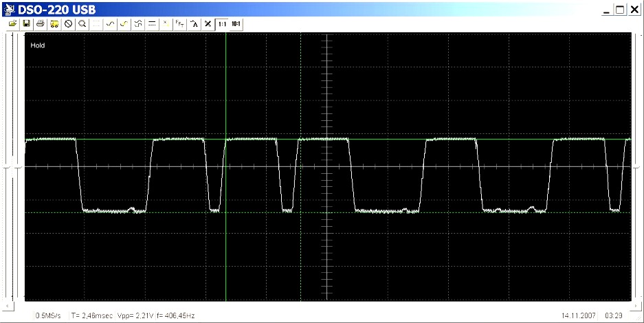This screenshot has width=644, height=323.
Task: Click the yellow device toolbar icon
Action: click(x=54, y=24)
